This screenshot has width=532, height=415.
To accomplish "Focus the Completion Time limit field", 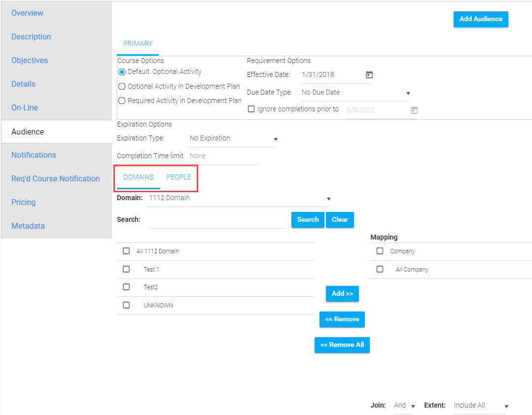I will pyautogui.click(x=224, y=156).
